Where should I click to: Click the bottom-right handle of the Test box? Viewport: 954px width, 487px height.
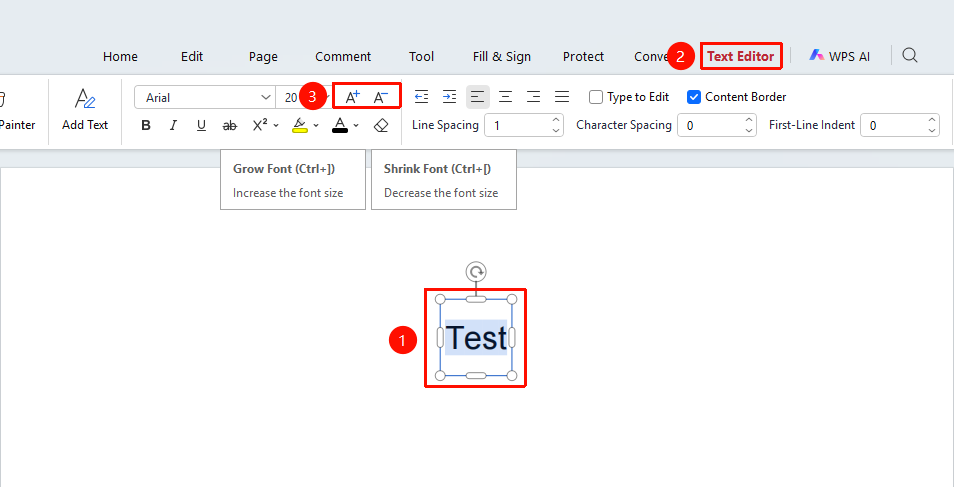pyautogui.click(x=512, y=376)
